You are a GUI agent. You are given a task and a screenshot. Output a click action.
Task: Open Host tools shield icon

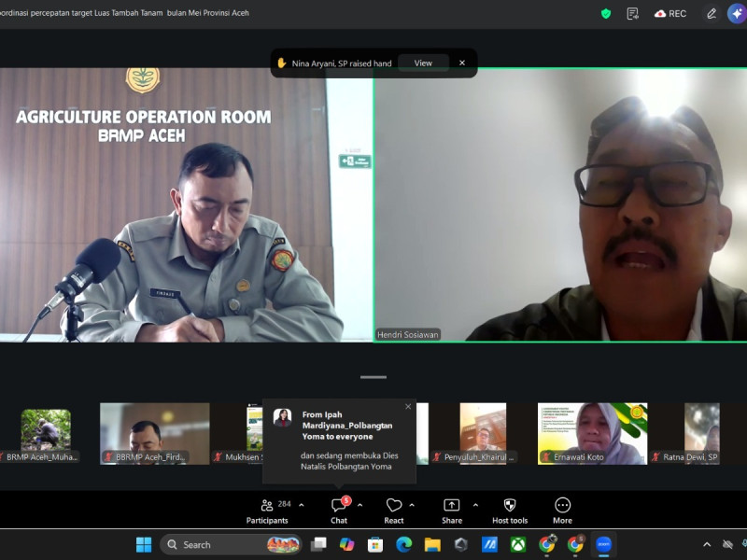pos(510,505)
